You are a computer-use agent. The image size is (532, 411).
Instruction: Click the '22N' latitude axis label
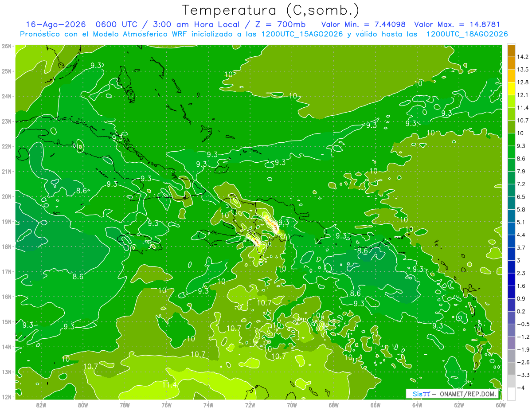pos(7,146)
